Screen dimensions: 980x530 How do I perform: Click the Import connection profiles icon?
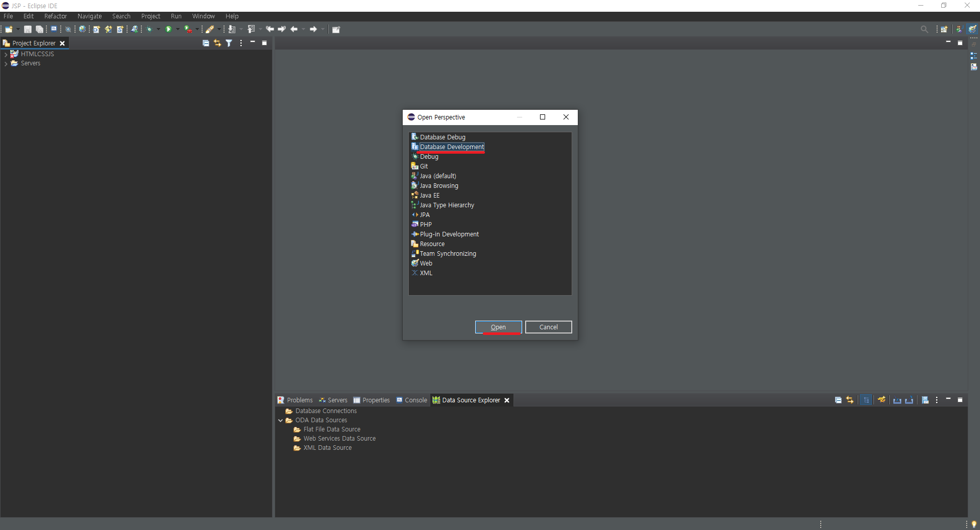pyautogui.click(x=897, y=400)
